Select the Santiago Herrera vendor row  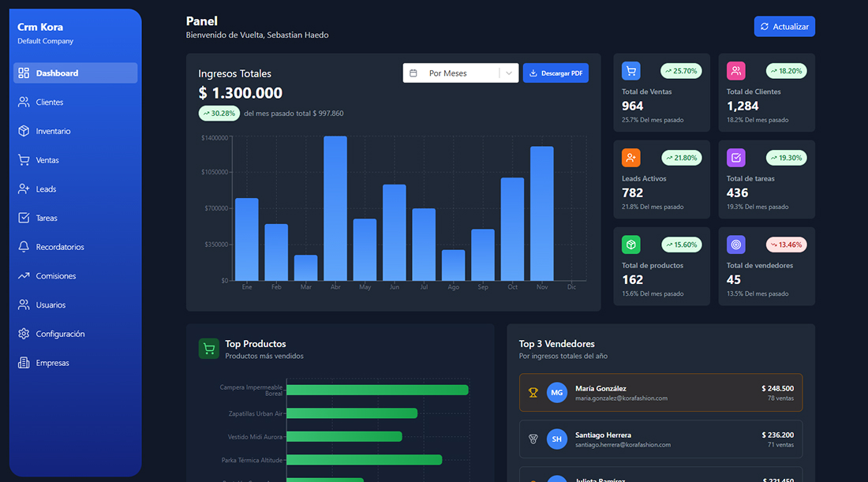pos(660,439)
